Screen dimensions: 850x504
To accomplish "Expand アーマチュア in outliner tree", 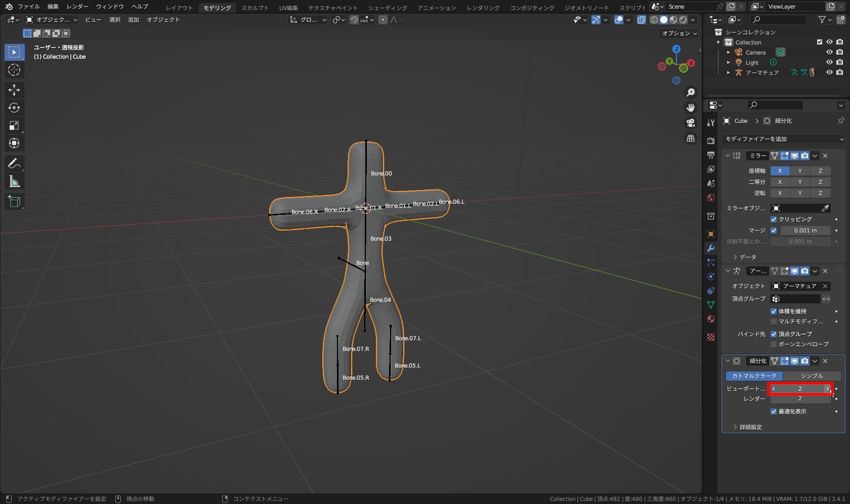I will (729, 73).
